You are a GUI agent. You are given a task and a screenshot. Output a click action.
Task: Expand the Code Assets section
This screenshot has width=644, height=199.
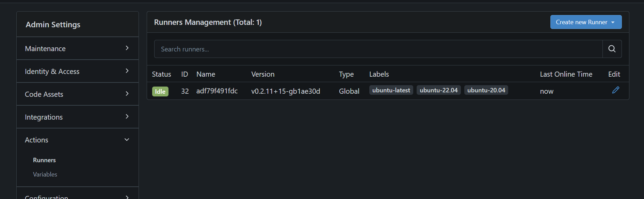click(x=77, y=94)
